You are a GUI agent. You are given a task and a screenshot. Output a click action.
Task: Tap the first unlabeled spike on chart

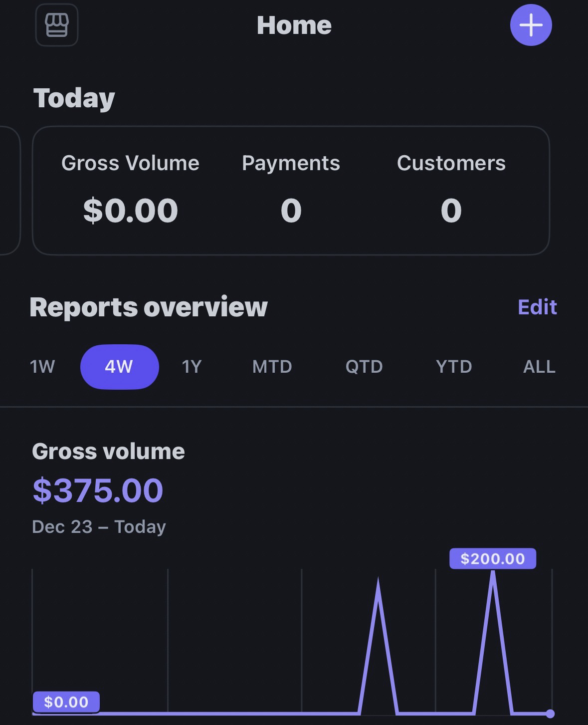378,589
